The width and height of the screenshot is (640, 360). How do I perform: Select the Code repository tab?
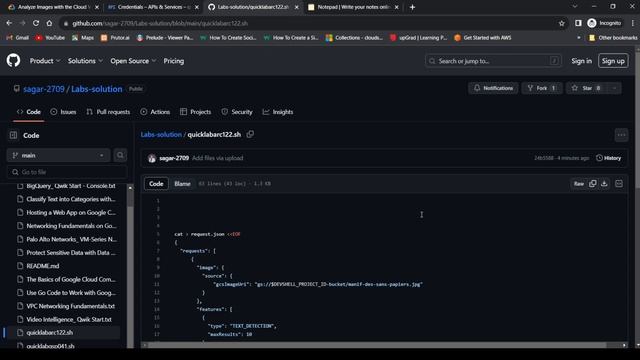(x=29, y=112)
